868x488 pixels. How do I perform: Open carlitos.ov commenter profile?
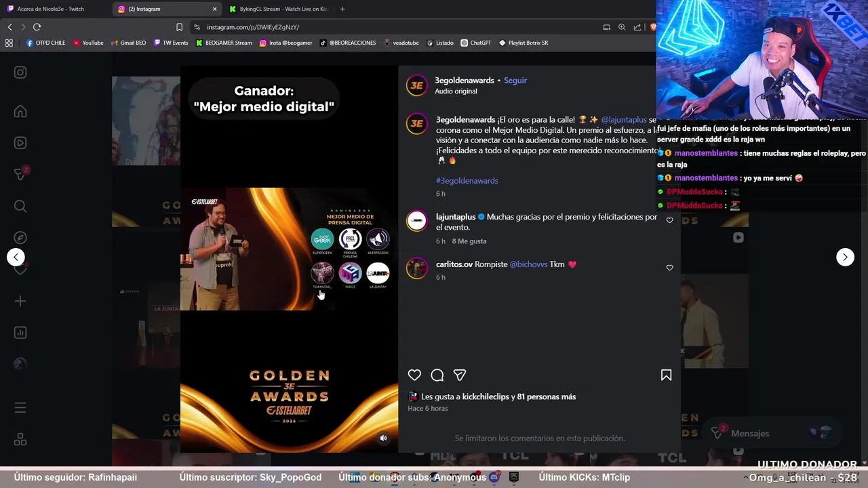click(x=454, y=264)
